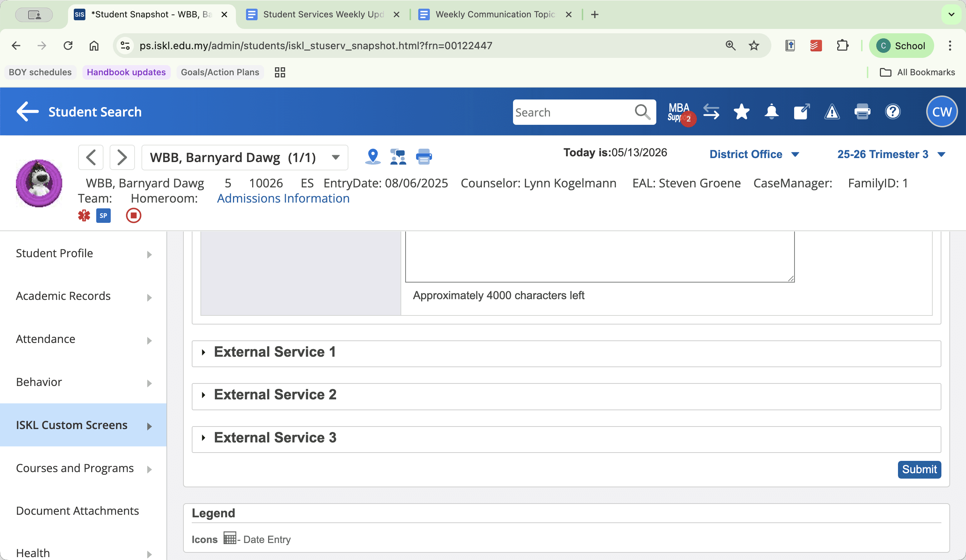Open the District Office school dropdown

(x=754, y=154)
